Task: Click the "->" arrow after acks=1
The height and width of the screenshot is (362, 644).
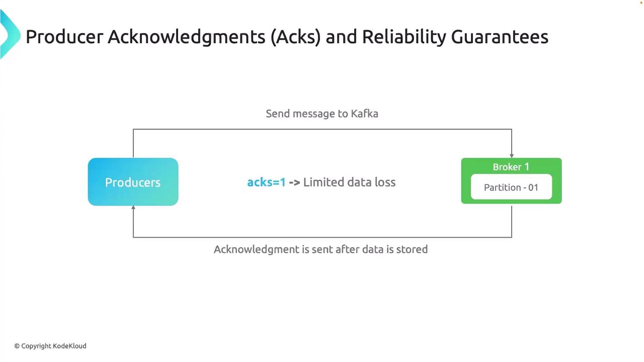Action: 294,183
